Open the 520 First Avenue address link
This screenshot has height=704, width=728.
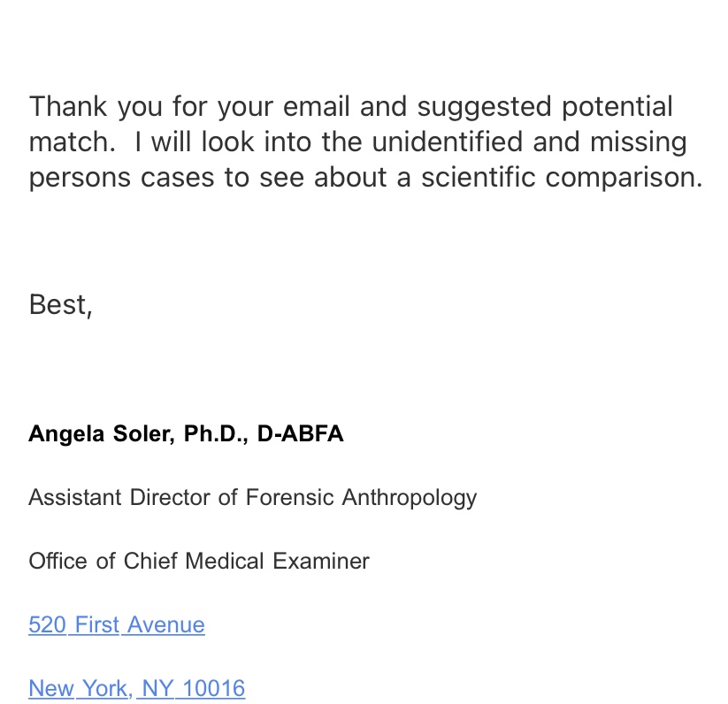(117, 625)
